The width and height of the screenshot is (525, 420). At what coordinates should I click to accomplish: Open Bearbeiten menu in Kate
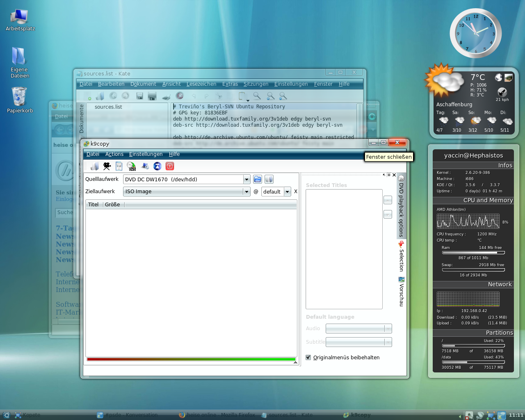(111, 84)
